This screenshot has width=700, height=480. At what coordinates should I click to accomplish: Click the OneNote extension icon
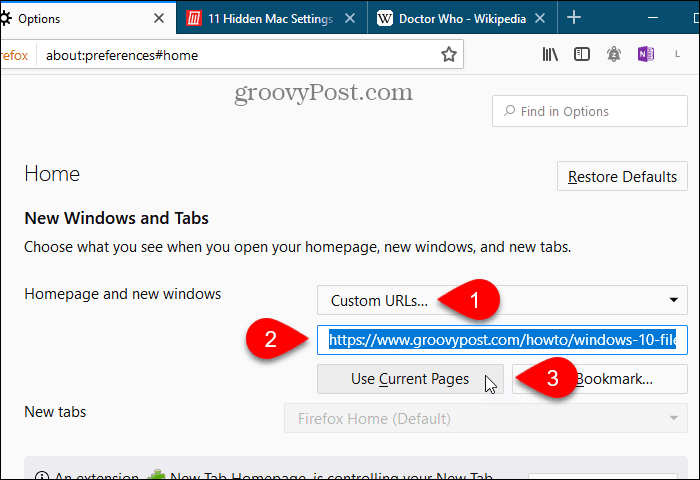[x=646, y=54]
